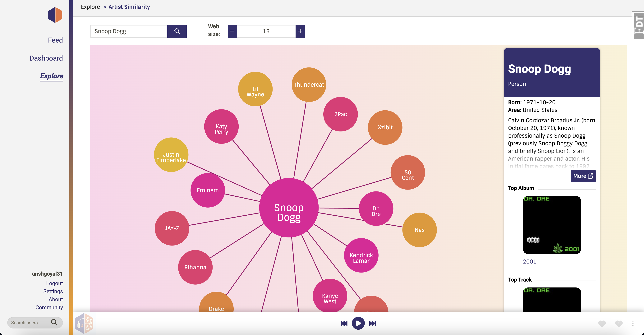Viewport: 644px width, 335px height.
Task: Hate the current track broken heart icon
Action: coord(619,324)
